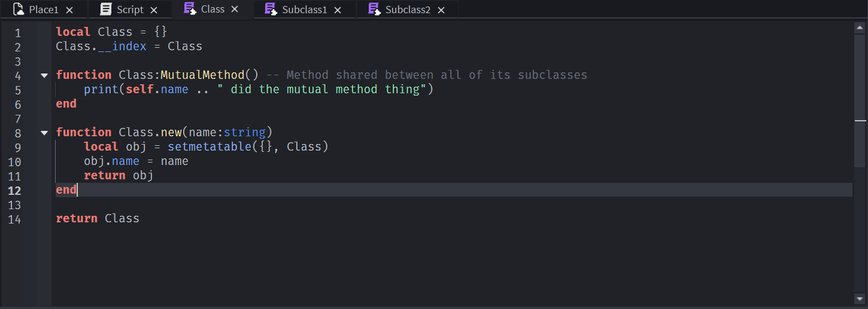Screen dimensions: 868x309
Task: Click the 'string' type annotation
Action: pos(244,132)
